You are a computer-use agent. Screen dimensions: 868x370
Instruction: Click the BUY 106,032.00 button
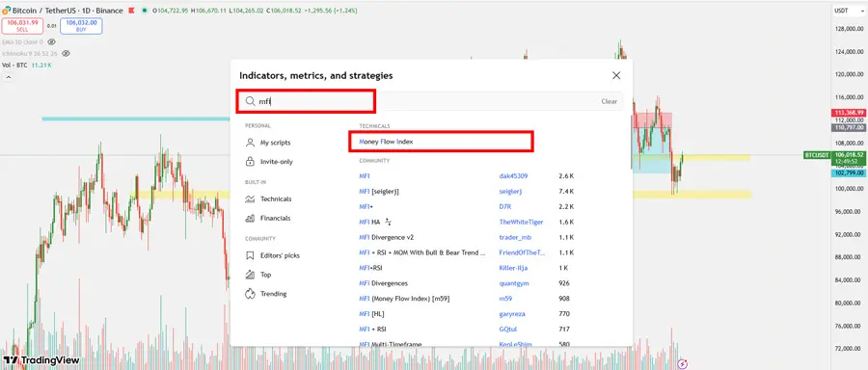point(81,26)
